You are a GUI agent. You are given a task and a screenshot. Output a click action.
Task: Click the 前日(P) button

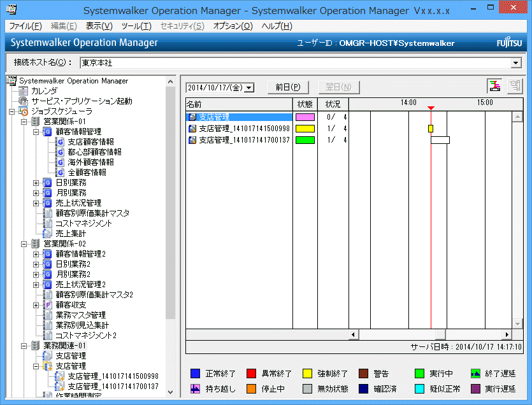(x=288, y=87)
